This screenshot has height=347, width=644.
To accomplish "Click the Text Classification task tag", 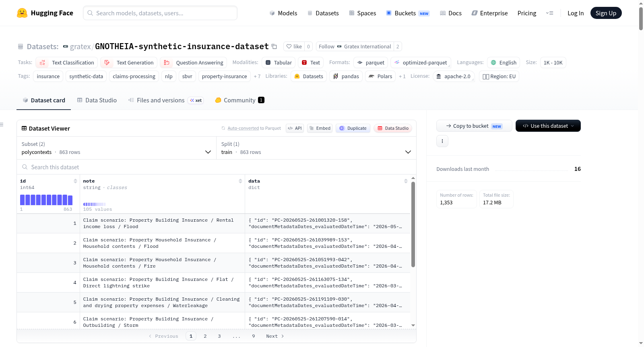I will 67,62.
